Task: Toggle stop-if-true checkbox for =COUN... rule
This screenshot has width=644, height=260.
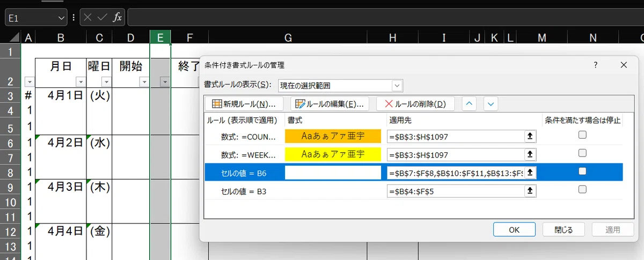Action: click(582, 136)
